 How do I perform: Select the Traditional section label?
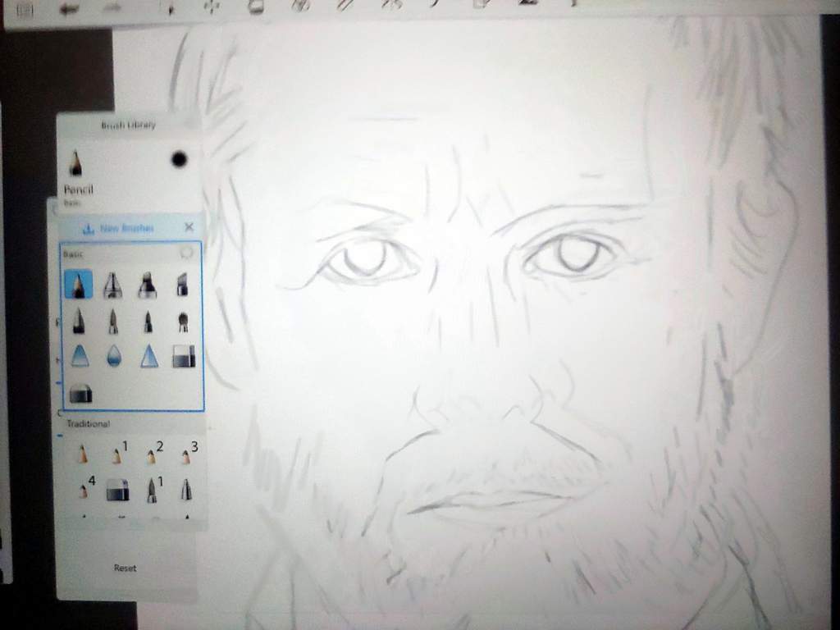[x=90, y=424]
